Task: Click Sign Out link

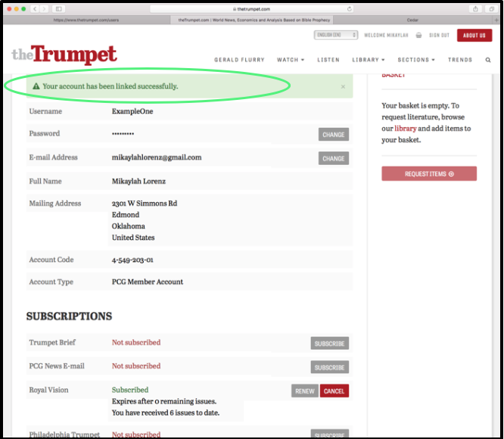Action: (x=439, y=35)
